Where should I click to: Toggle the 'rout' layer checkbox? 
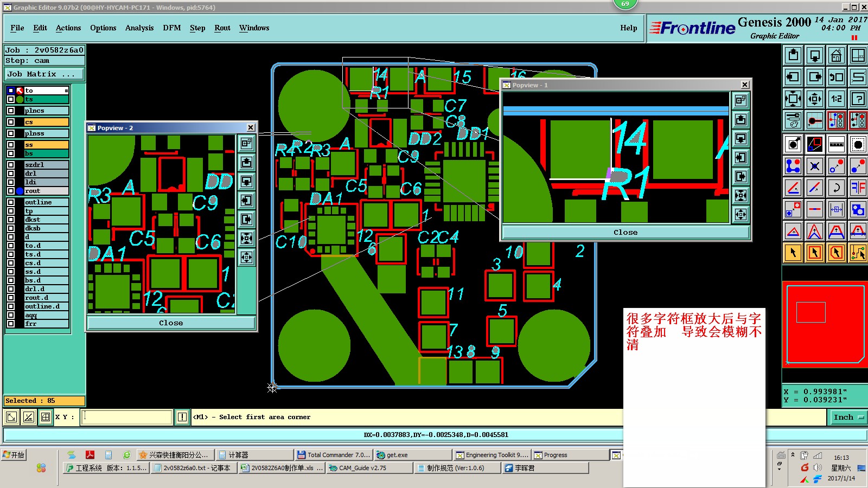(x=11, y=191)
